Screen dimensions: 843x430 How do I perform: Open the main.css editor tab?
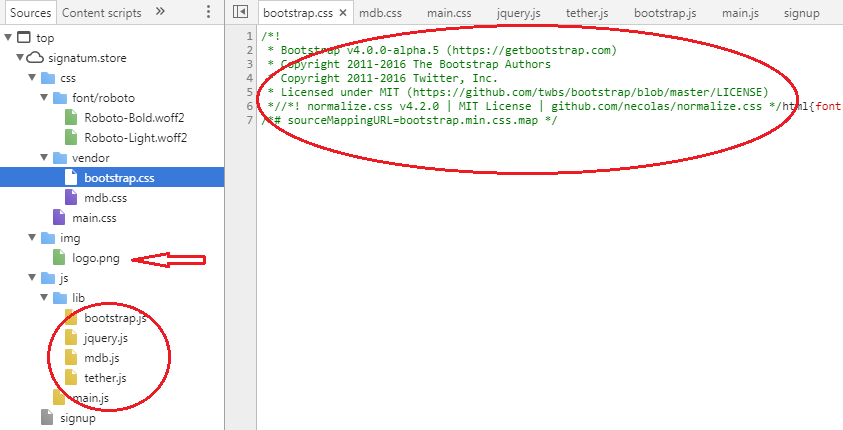click(x=449, y=13)
